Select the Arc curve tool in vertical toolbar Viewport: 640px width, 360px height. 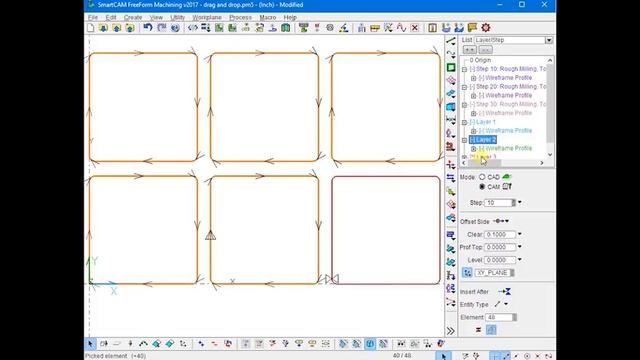(x=451, y=54)
